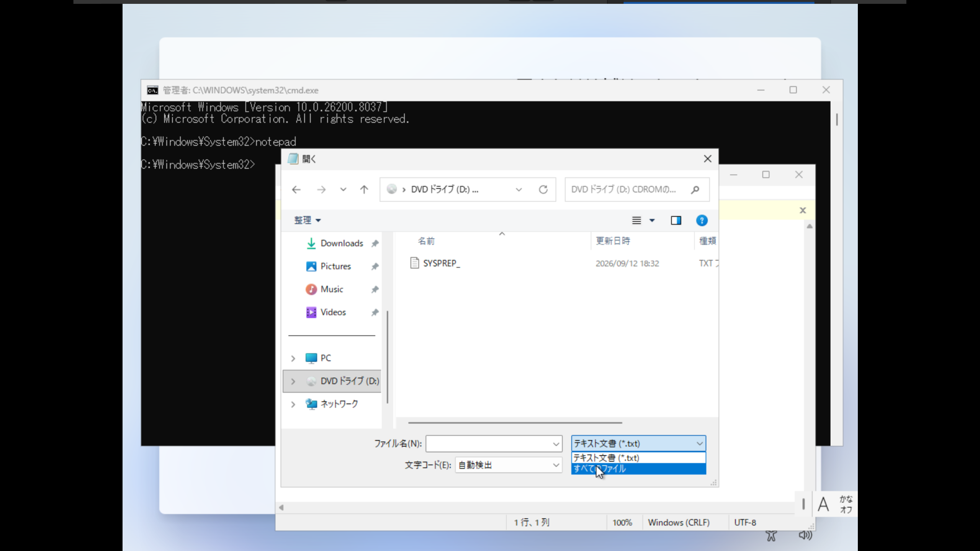Click 1 行、1 列 position indicator
980x551 pixels.
[532, 522]
